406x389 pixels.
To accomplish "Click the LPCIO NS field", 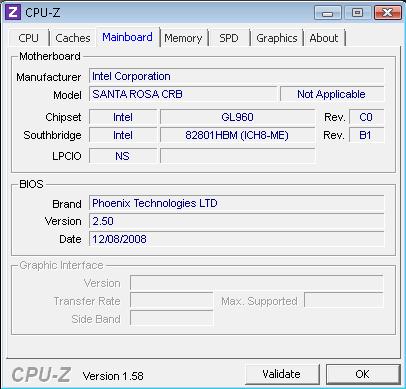I will [123, 156].
